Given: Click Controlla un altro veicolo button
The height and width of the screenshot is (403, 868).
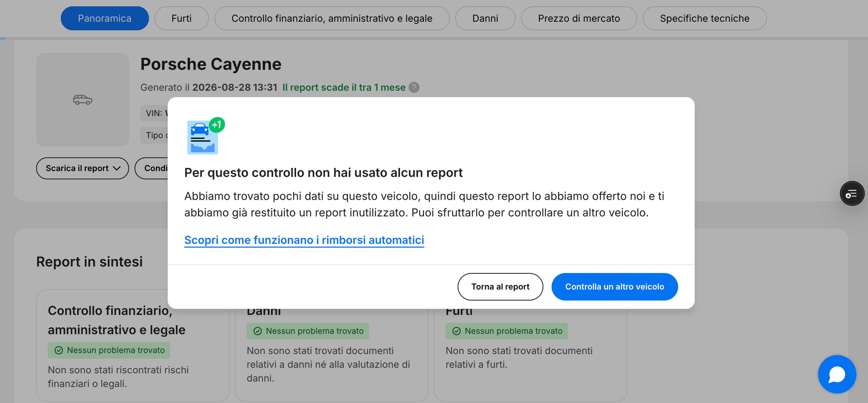Looking at the screenshot, I should pyautogui.click(x=614, y=287).
